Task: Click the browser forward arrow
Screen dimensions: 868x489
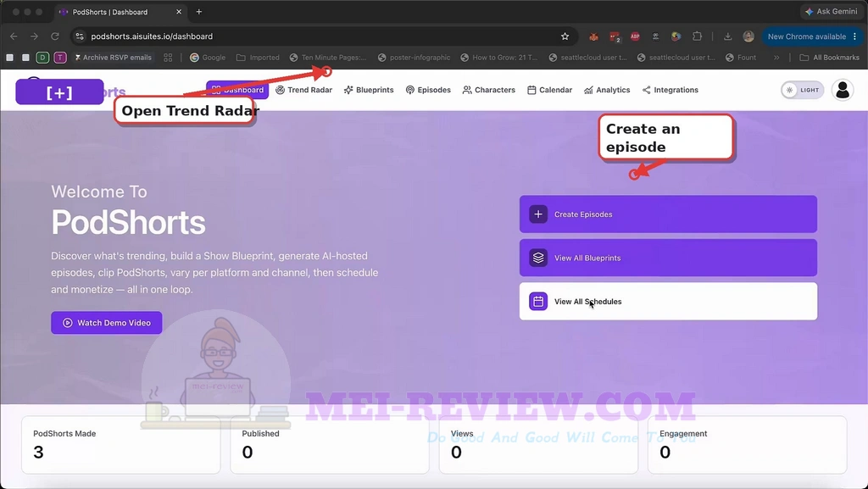Action: (x=34, y=36)
